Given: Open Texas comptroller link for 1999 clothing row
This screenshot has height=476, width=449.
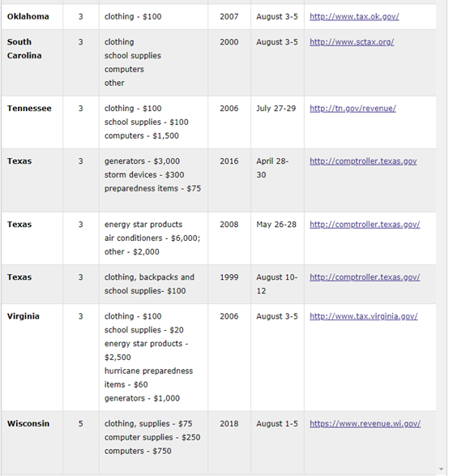Looking at the screenshot, I should pos(365,277).
